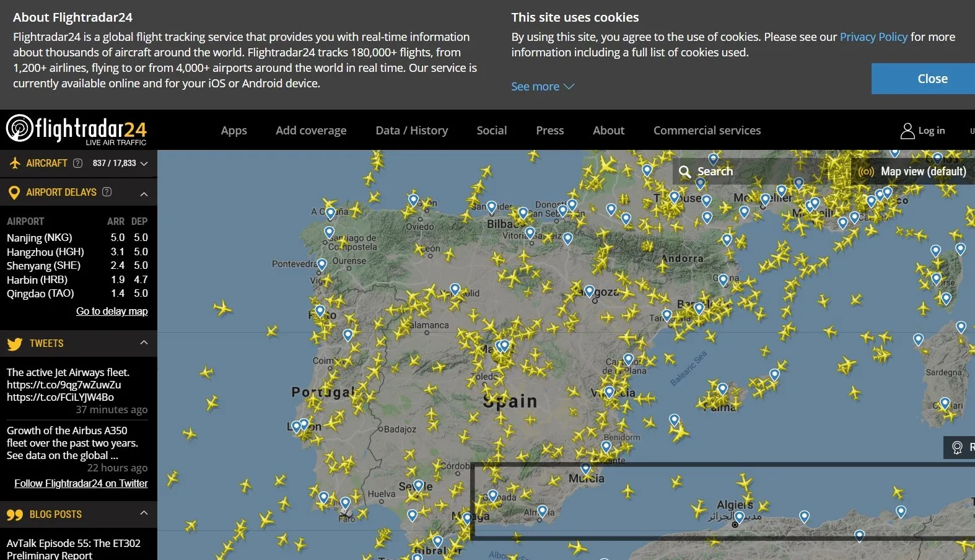Click the Twitter bird icon in Tweets
This screenshot has height=560, width=975.
15,344
